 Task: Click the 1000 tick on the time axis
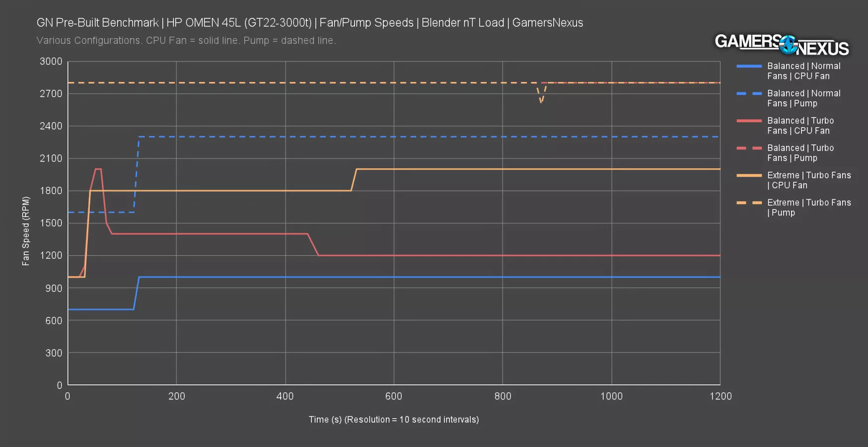tap(611, 396)
